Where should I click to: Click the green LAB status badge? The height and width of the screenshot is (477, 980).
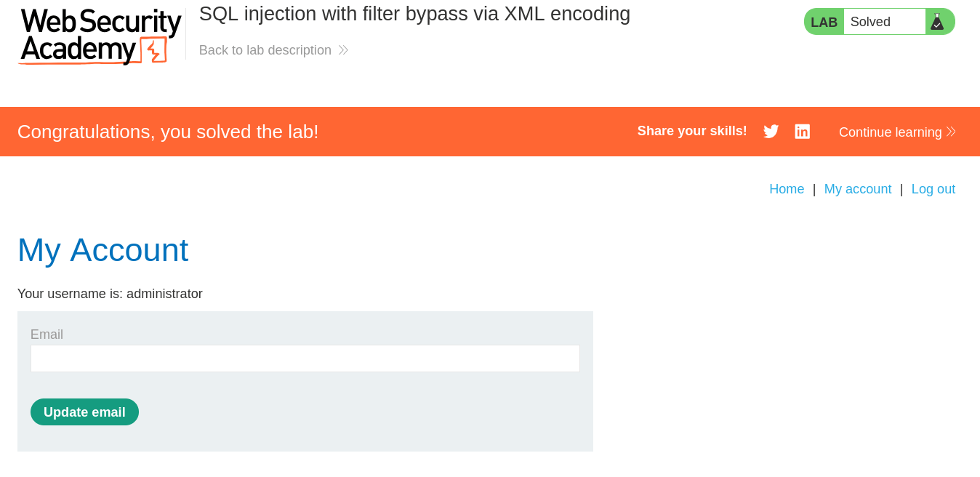click(824, 22)
